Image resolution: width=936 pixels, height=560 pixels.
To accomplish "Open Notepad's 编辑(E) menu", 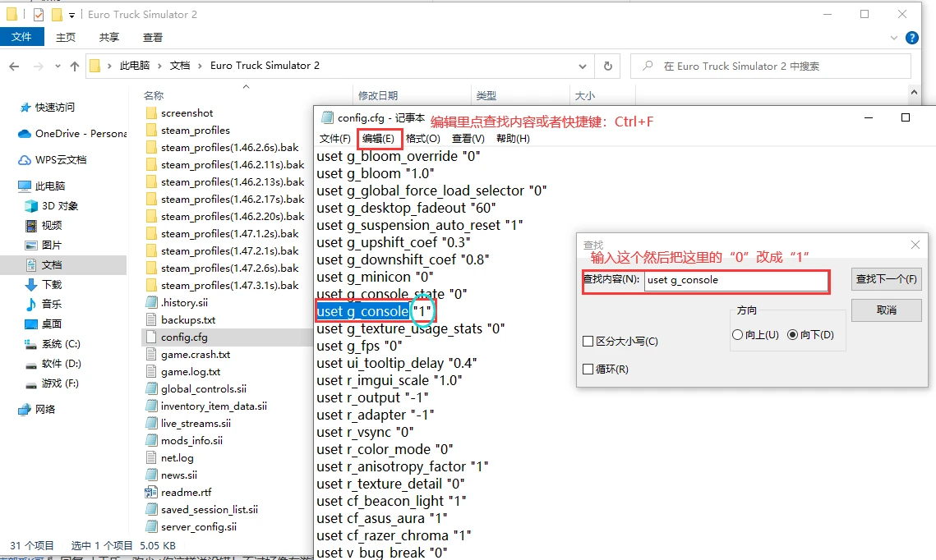I will click(379, 139).
